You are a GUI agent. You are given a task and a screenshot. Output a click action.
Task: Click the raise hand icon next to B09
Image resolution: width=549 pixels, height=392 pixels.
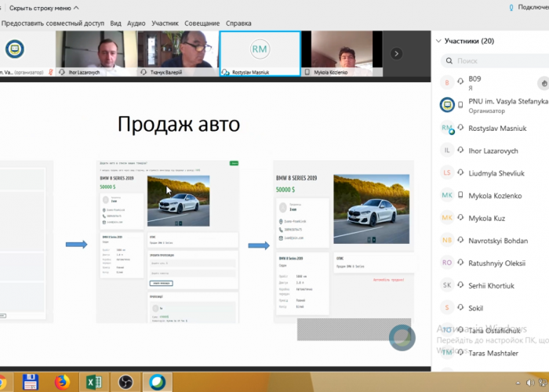(x=544, y=82)
